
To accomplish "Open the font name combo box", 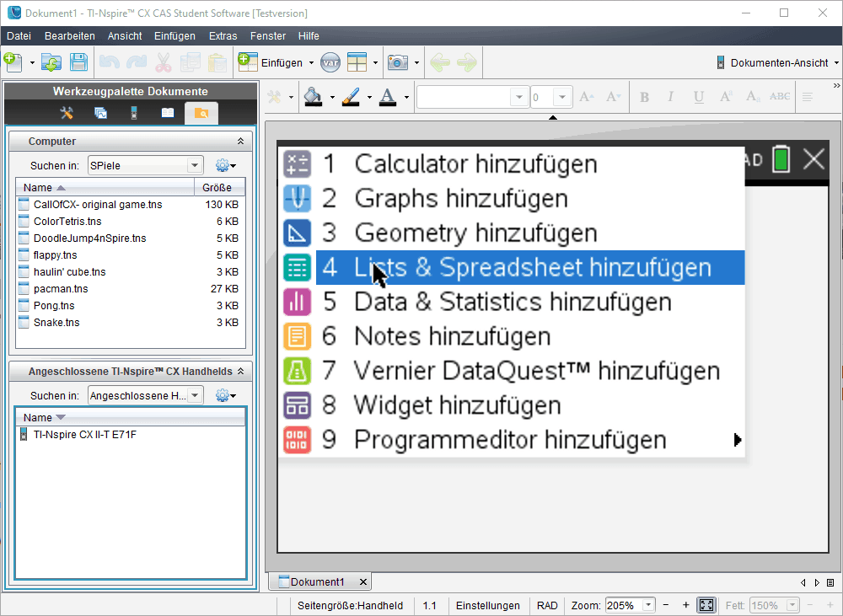I will [x=473, y=97].
